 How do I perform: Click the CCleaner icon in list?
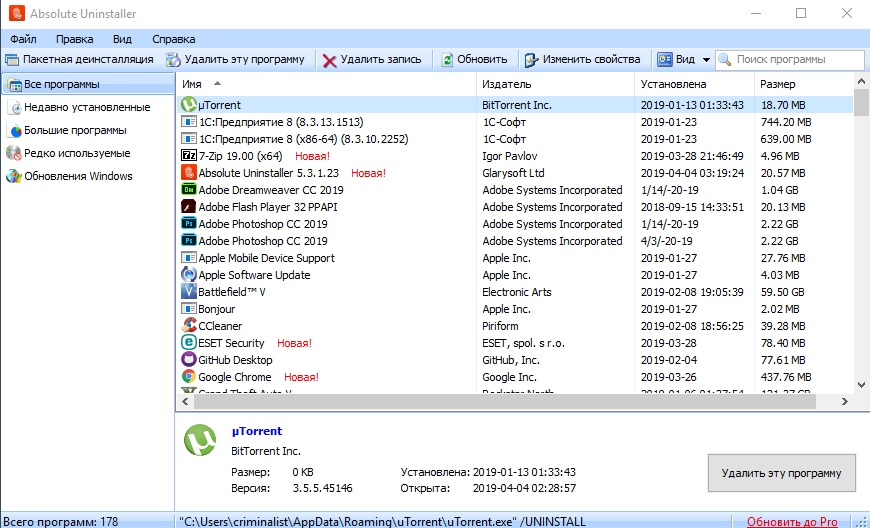(x=189, y=326)
